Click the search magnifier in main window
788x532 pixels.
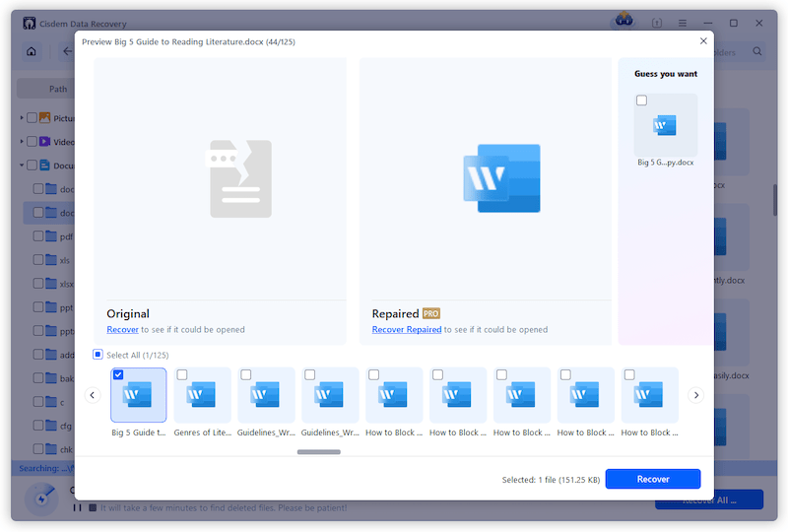pyautogui.click(x=756, y=51)
